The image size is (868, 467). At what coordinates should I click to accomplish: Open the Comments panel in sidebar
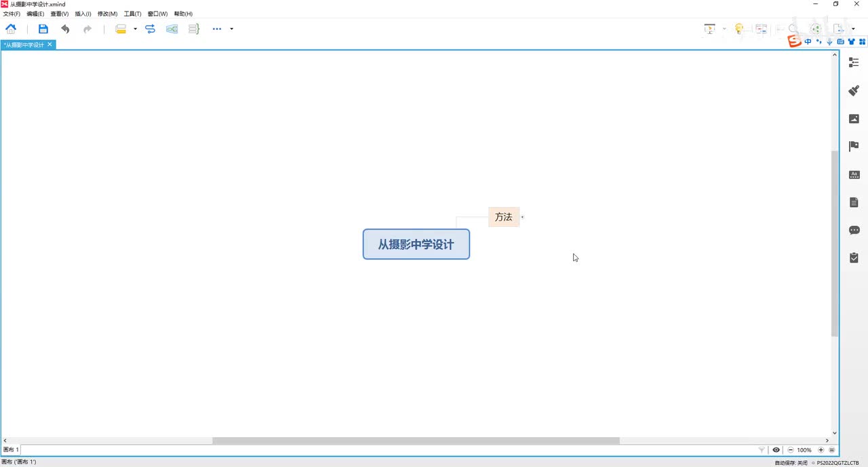click(x=854, y=230)
